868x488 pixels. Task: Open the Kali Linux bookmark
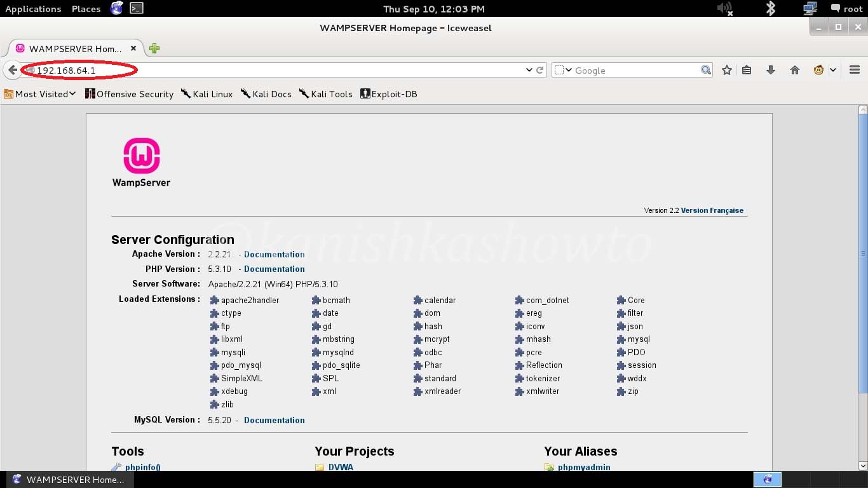[x=207, y=94]
